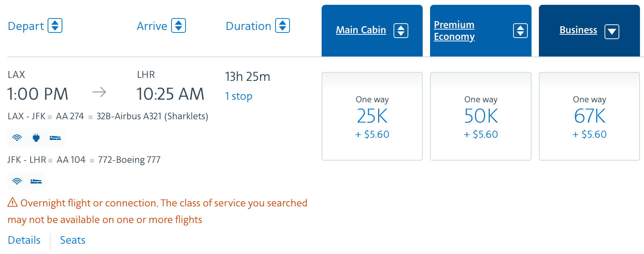Click the power outlet icon for AA 274
Image resolution: width=644 pixels, height=254 pixels.
36,138
